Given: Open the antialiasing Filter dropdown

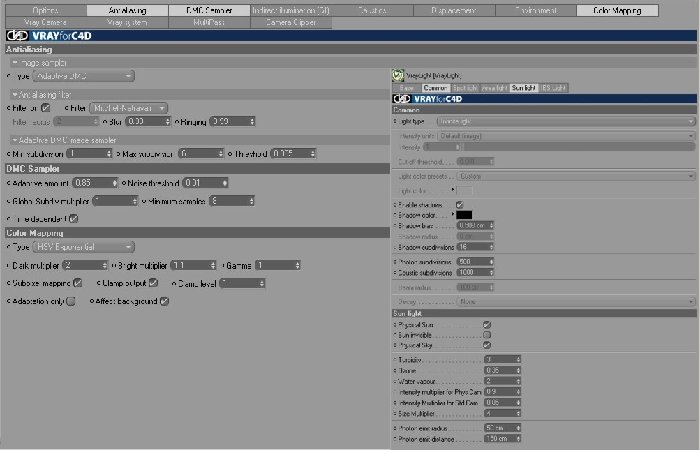Looking at the screenshot, I should pyautogui.click(x=129, y=108).
